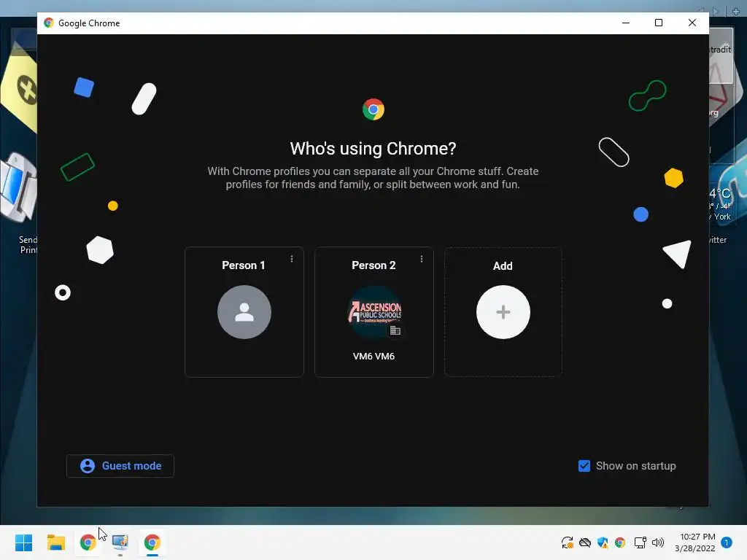Click the sync arrows tray icon

[x=567, y=542]
